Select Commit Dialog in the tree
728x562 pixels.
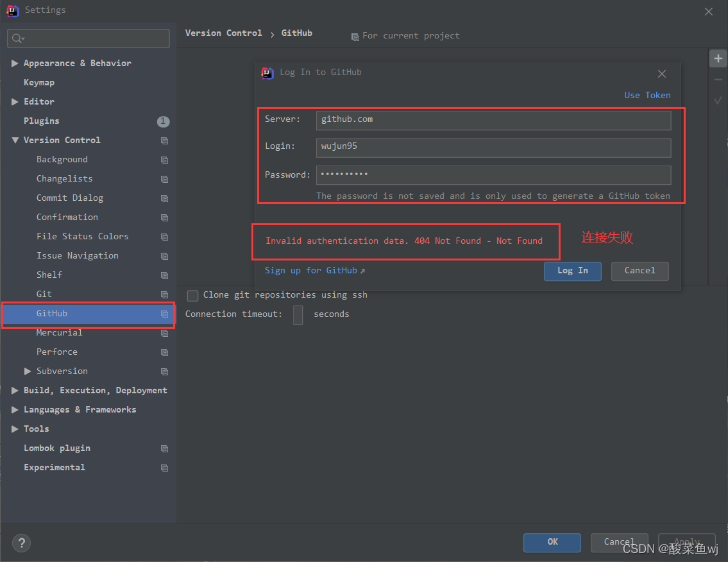[x=70, y=198]
